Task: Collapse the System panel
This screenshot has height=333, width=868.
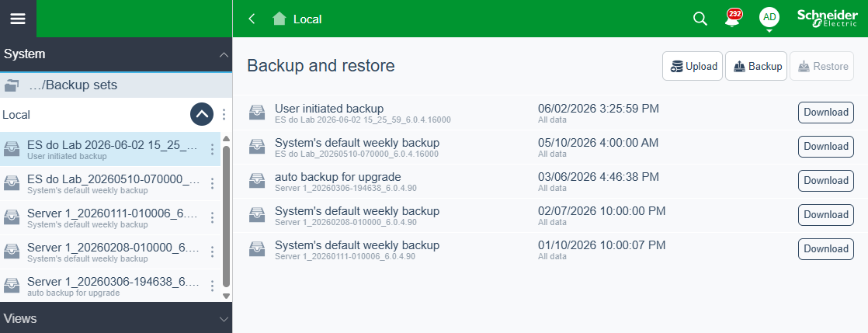Action: pyautogui.click(x=224, y=54)
